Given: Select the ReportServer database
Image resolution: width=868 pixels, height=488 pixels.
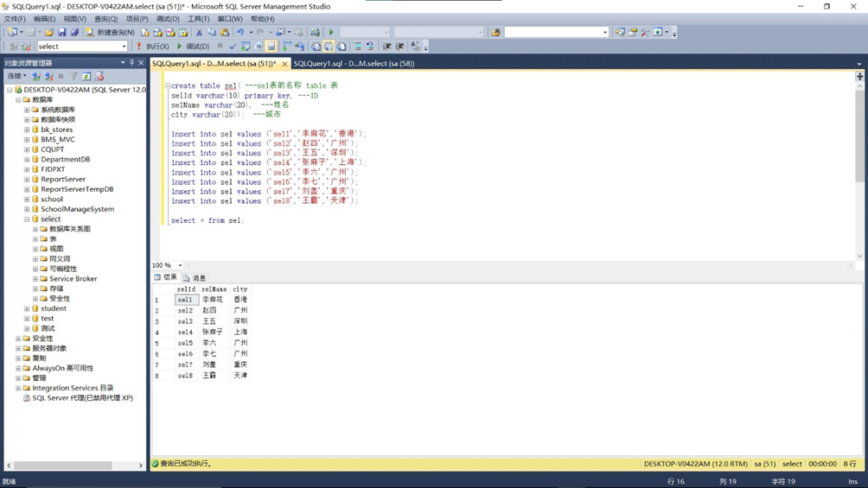Looking at the screenshot, I should pos(63,180).
